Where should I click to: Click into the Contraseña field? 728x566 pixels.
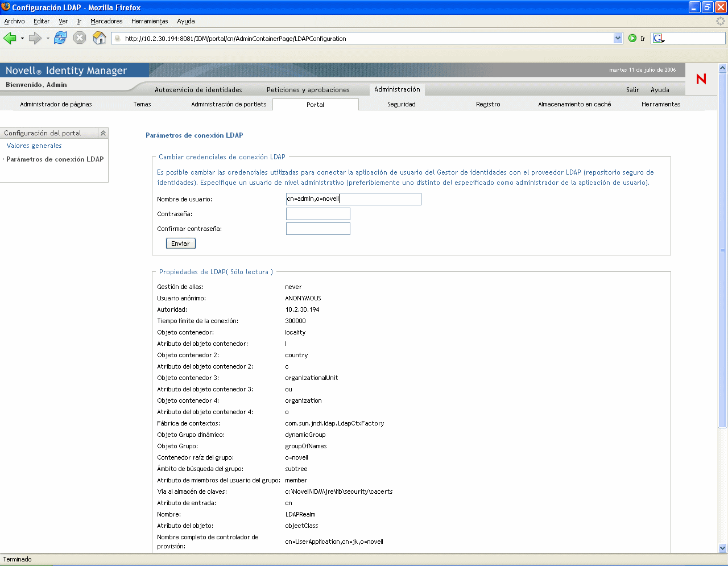tap(318, 214)
